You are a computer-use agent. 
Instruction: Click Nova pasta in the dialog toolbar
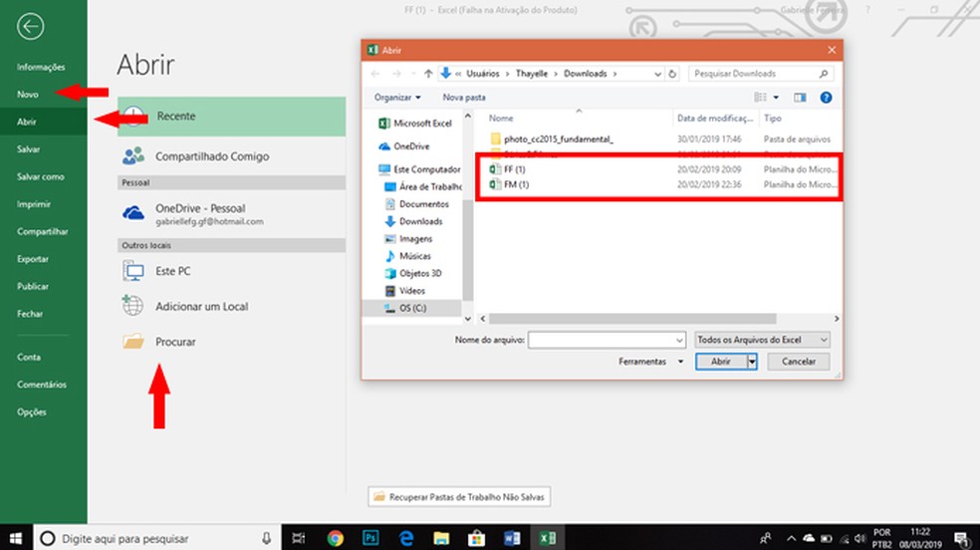[464, 98]
